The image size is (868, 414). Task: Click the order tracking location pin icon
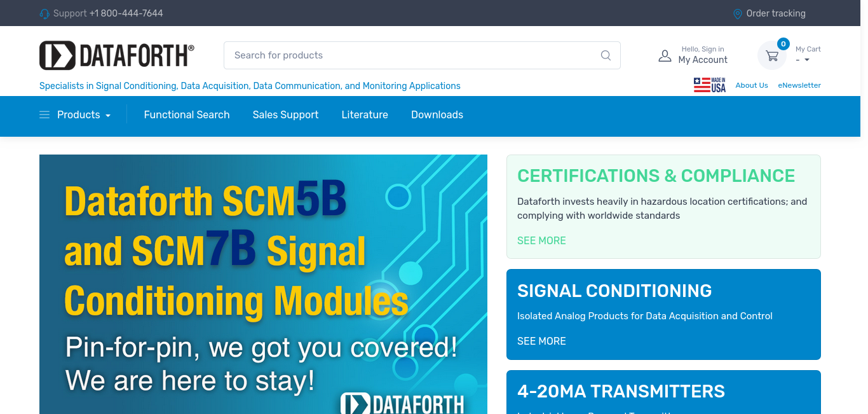click(738, 13)
